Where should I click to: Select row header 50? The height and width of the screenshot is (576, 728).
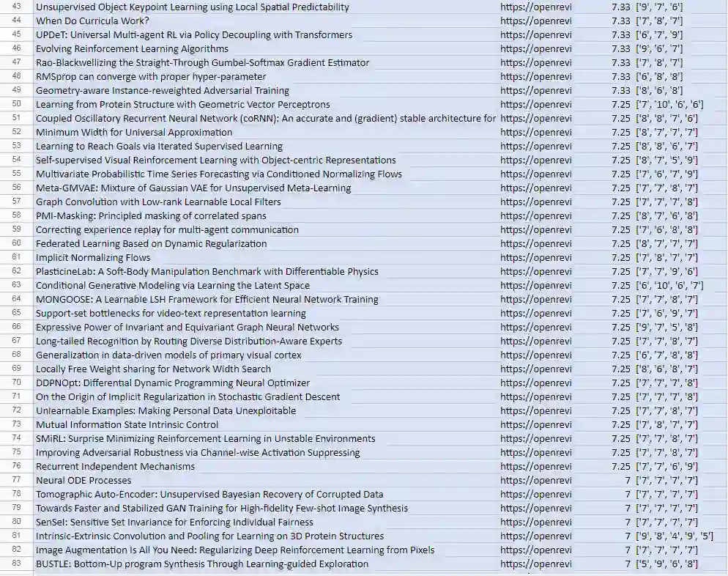tap(16, 104)
